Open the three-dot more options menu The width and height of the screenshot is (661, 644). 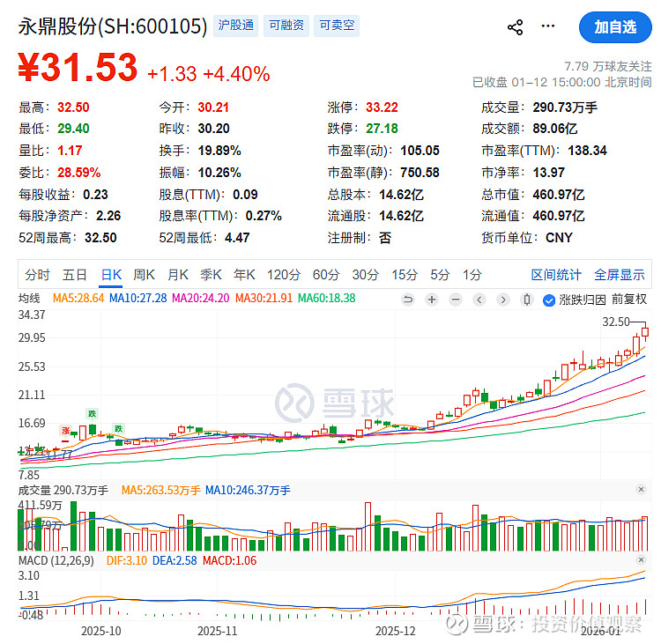coord(547,26)
